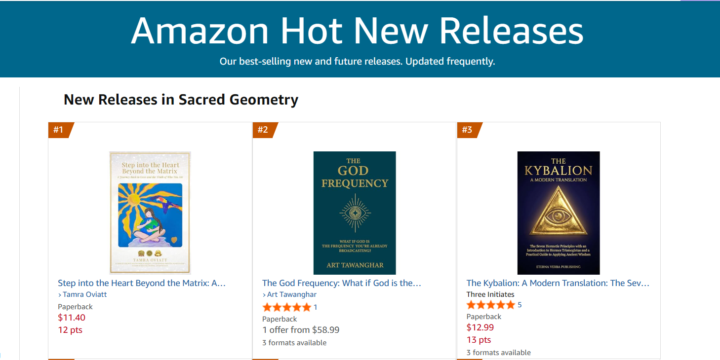Open The Kybalion book cover image
This screenshot has height=360, width=720.
pyautogui.click(x=558, y=213)
